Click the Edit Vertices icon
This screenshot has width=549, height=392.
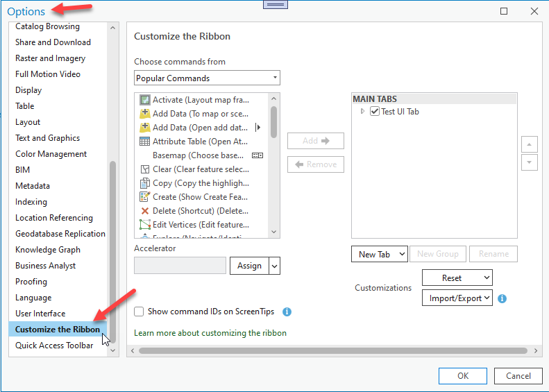point(144,224)
